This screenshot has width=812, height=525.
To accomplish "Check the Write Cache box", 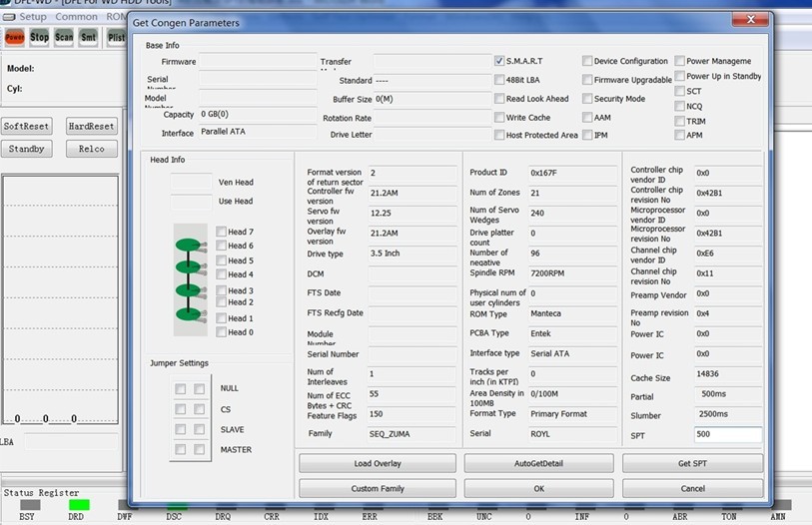I will (x=499, y=117).
